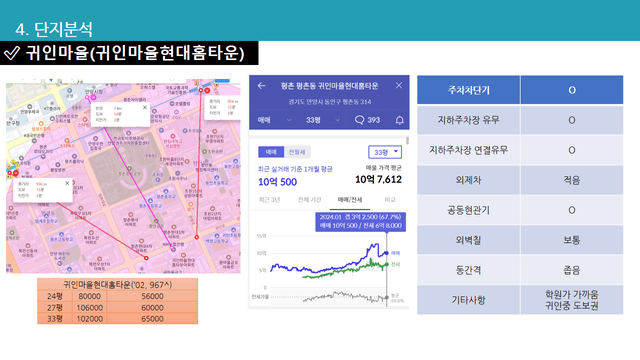The height and width of the screenshot is (360, 640).
Task: Select the 전체 기간 tab
Action: pyautogui.click(x=309, y=200)
